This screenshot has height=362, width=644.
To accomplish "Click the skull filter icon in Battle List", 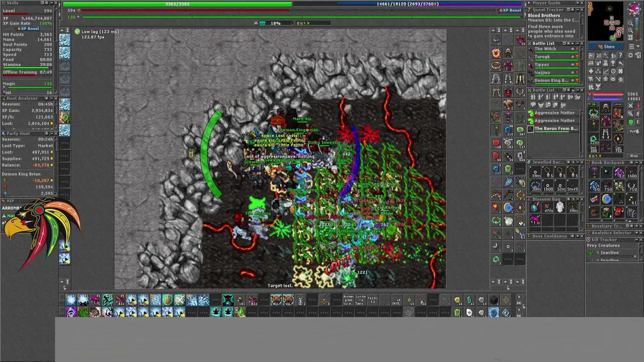I will click(548, 105).
